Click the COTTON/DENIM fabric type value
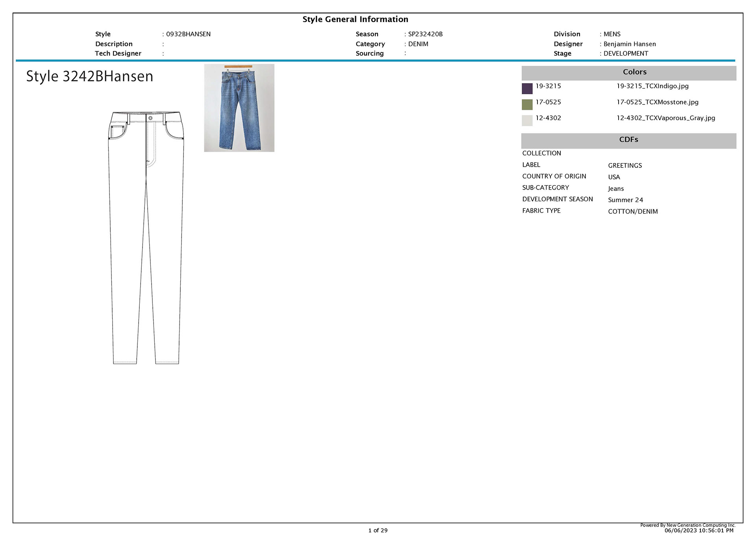 coord(633,212)
